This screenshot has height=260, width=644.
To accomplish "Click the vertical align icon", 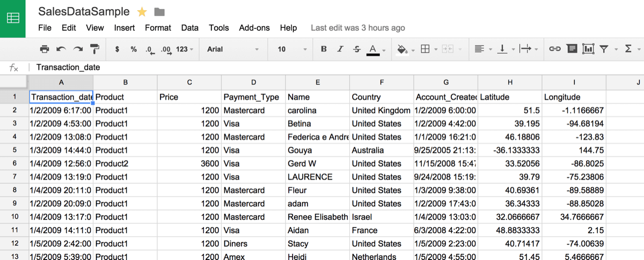I will pos(502,49).
